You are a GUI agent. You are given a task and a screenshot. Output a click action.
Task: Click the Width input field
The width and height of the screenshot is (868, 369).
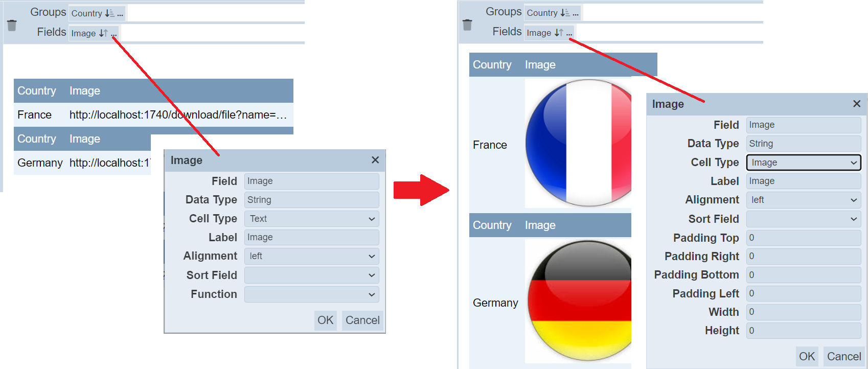pos(803,312)
